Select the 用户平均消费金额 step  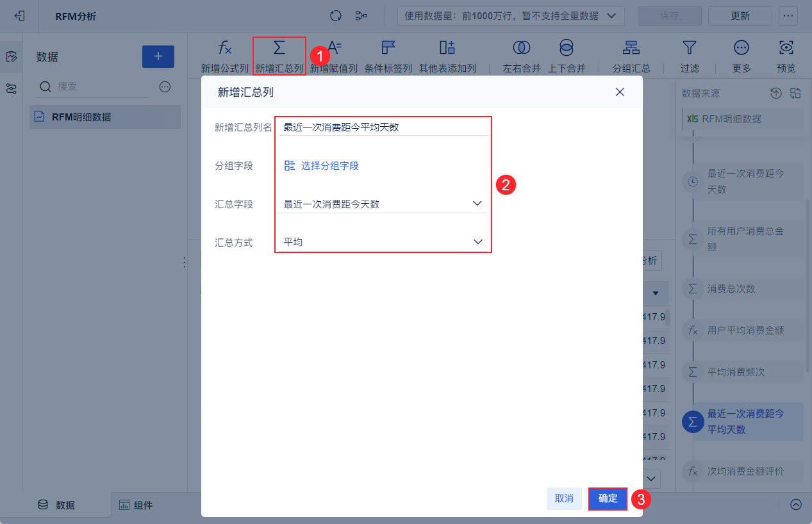(742, 330)
